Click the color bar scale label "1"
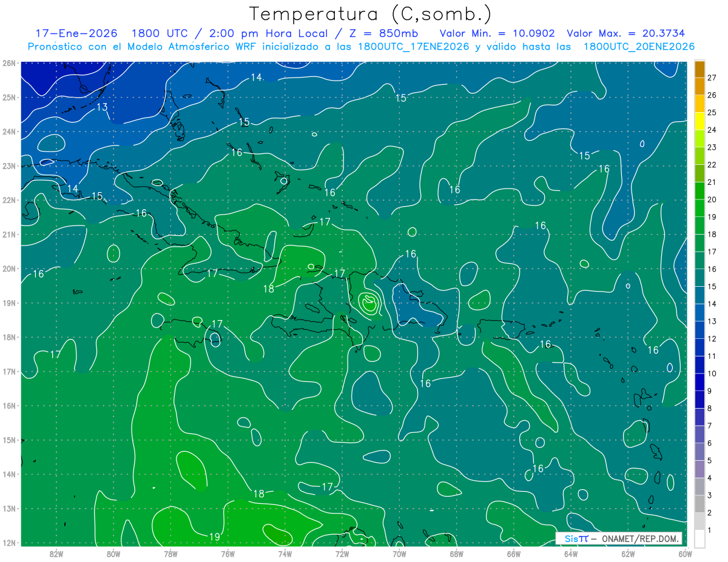 click(x=710, y=530)
